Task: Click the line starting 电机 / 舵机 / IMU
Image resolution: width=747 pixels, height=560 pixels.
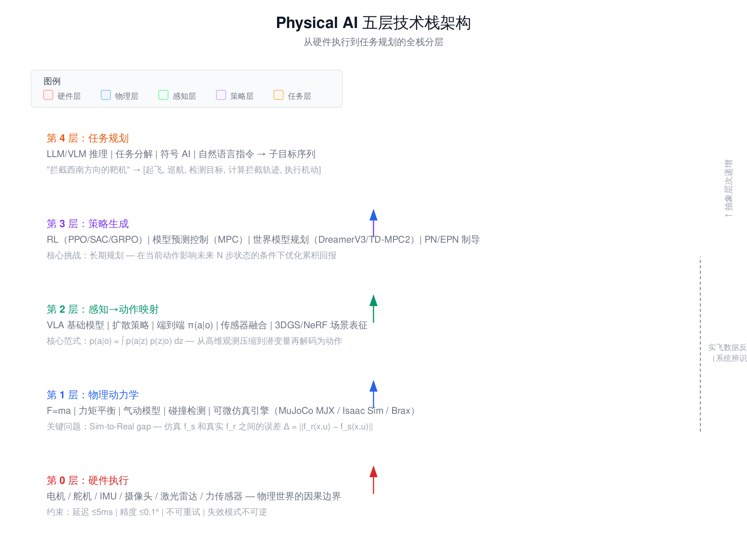Action: tap(194, 497)
